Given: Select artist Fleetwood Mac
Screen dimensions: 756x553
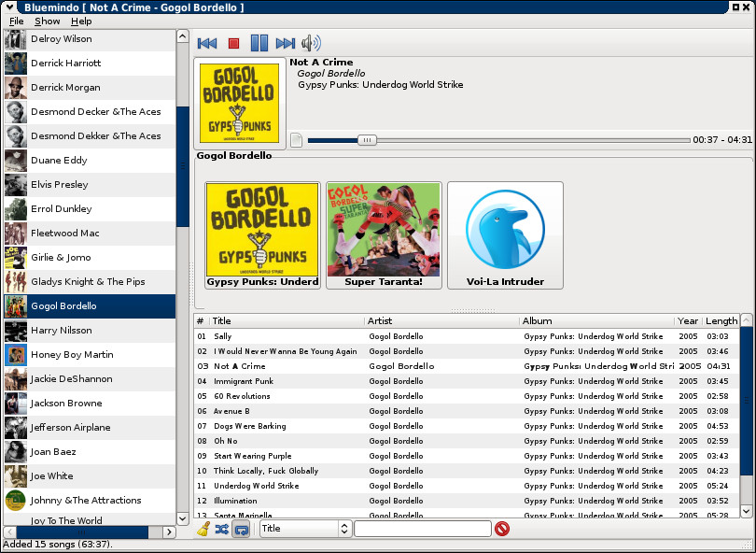Looking at the screenshot, I should (x=90, y=234).
